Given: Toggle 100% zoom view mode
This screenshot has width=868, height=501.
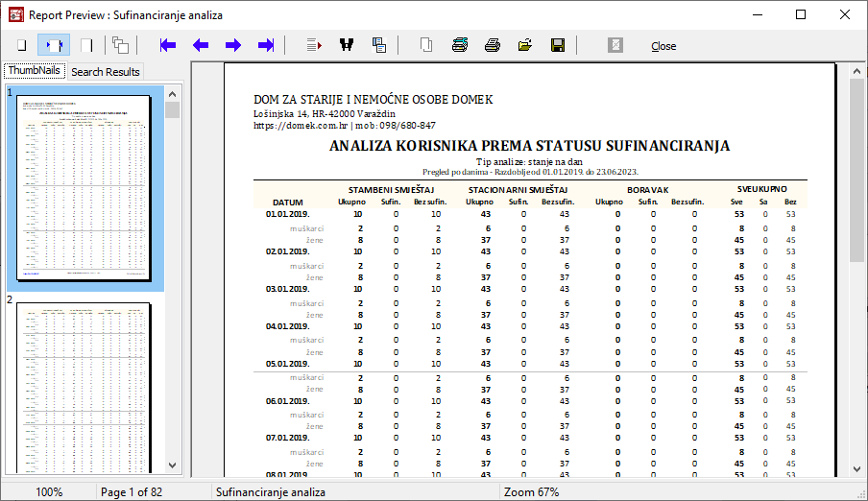Looking at the screenshot, I should click(x=86, y=45).
